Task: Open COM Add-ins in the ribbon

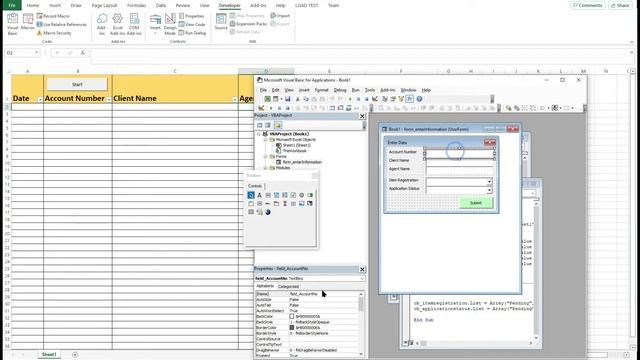Action: click(x=134, y=24)
